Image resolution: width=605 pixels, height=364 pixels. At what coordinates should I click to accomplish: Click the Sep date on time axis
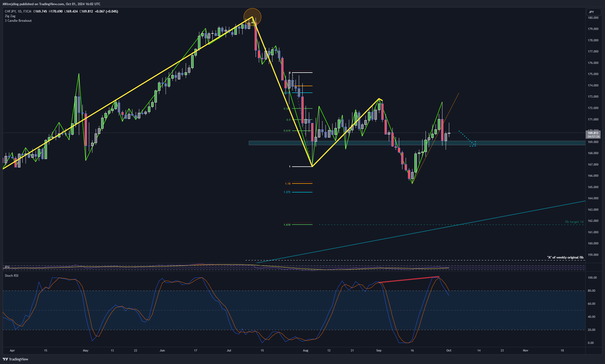(379, 350)
